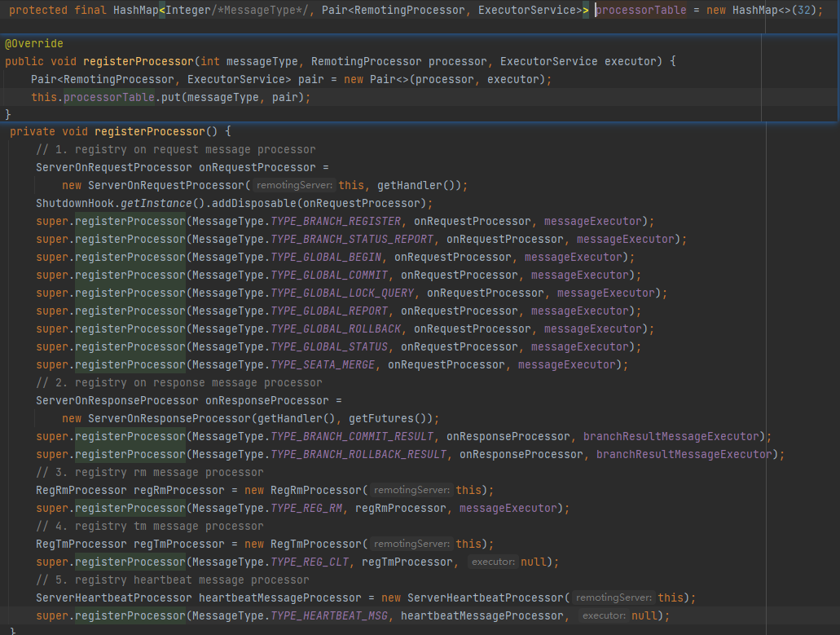Click the TYPE_REG_CLT constant
Viewport: 840px width, 635px height.
310,562
